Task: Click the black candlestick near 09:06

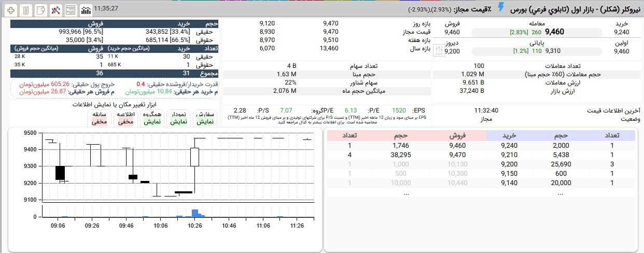Action: tap(60, 172)
